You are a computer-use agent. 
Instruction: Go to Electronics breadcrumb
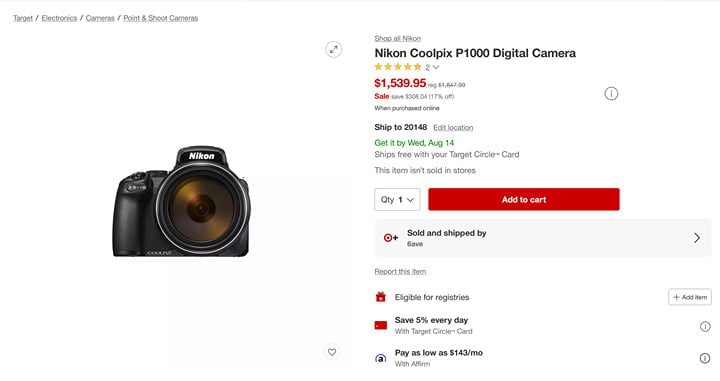pos(59,18)
